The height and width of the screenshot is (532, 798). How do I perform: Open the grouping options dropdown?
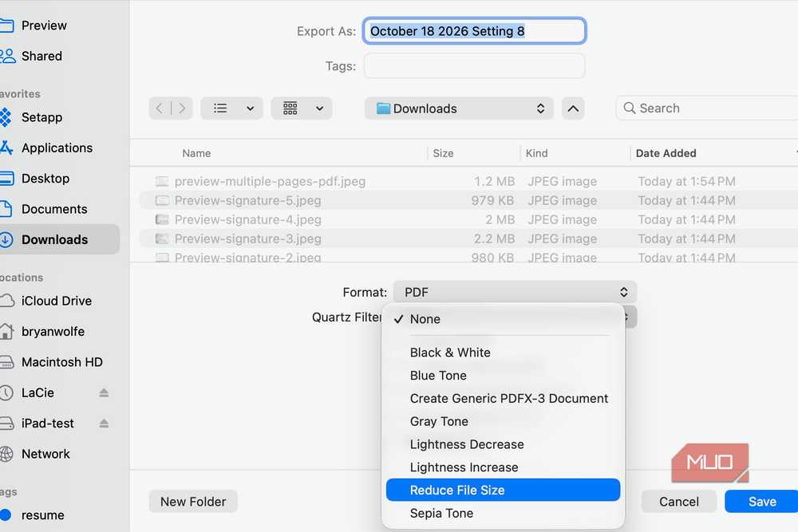(302, 108)
